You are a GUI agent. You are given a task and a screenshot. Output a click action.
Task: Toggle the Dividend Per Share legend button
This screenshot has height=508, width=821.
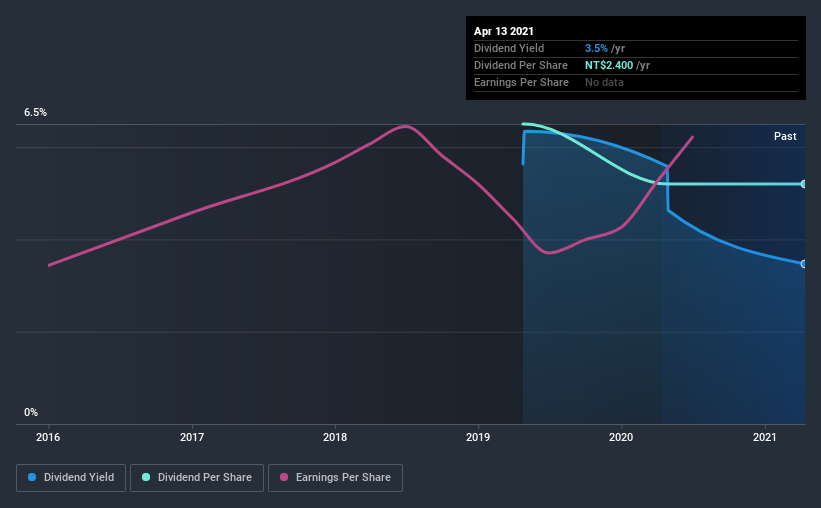[197, 478]
